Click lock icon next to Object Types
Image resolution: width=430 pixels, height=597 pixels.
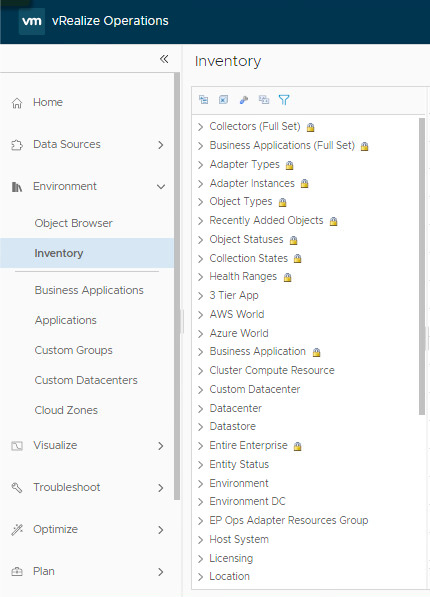pyautogui.click(x=282, y=202)
